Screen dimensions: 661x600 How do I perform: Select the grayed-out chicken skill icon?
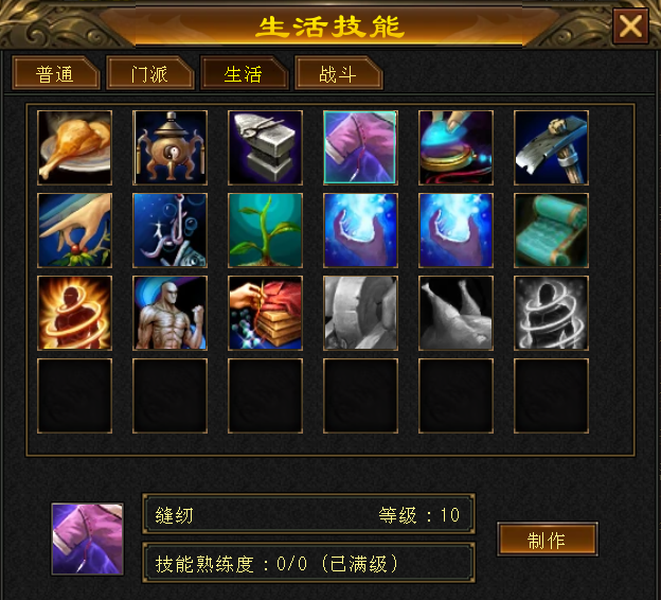(x=456, y=313)
